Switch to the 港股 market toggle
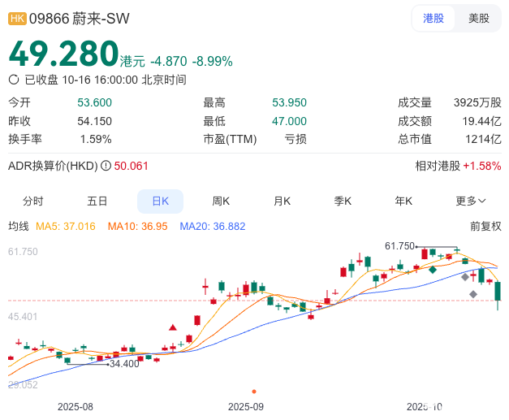The width and height of the screenshot is (509, 420). click(x=434, y=18)
